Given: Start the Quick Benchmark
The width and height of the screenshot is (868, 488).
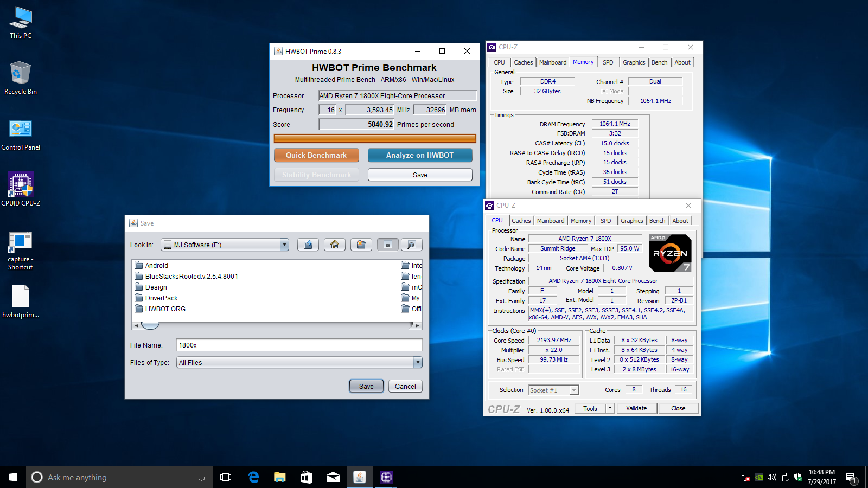Looking at the screenshot, I should click(316, 155).
